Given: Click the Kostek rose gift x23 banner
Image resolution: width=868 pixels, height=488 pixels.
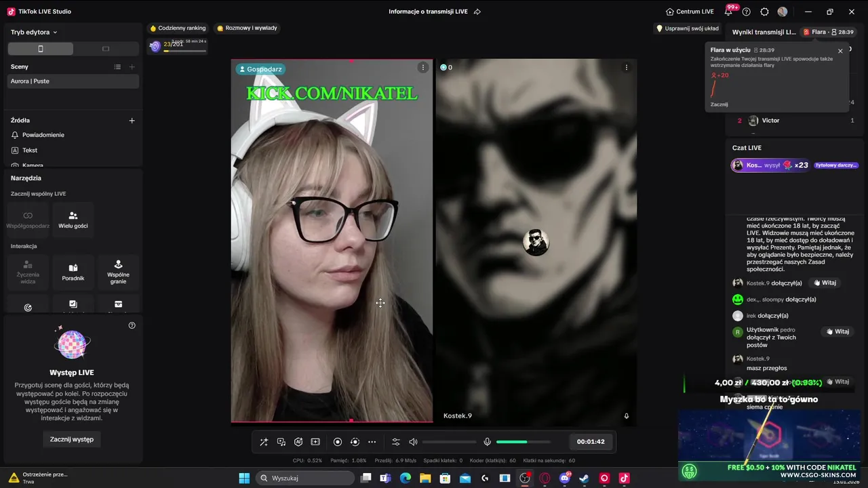Looking at the screenshot, I should [x=770, y=165].
